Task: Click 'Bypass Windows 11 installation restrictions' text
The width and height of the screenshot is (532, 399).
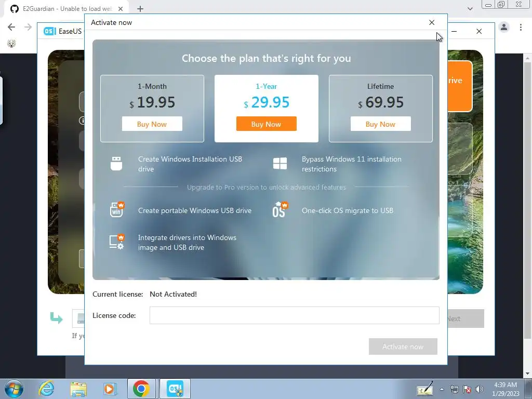Action: click(x=352, y=164)
